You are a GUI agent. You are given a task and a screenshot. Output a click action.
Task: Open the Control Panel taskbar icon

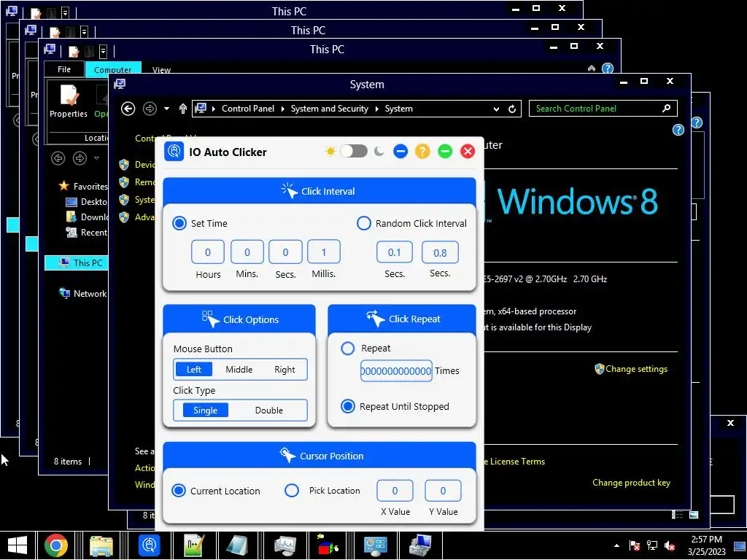point(376,545)
